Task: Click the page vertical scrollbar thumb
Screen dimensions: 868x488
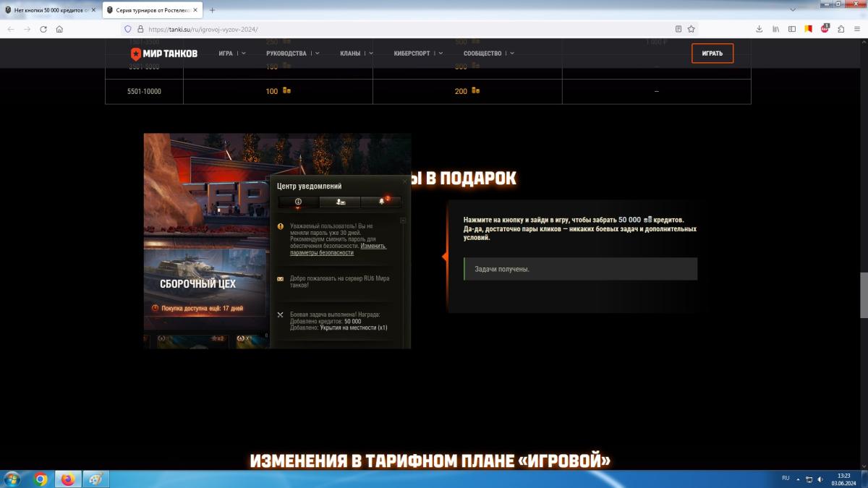Action: [x=864, y=296]
